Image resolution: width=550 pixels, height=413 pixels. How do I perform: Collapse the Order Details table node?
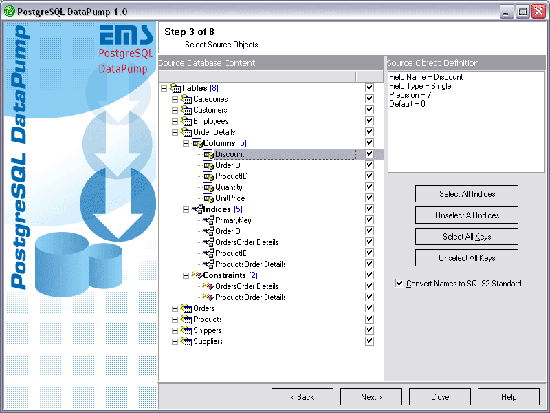[x=175, y=133]
